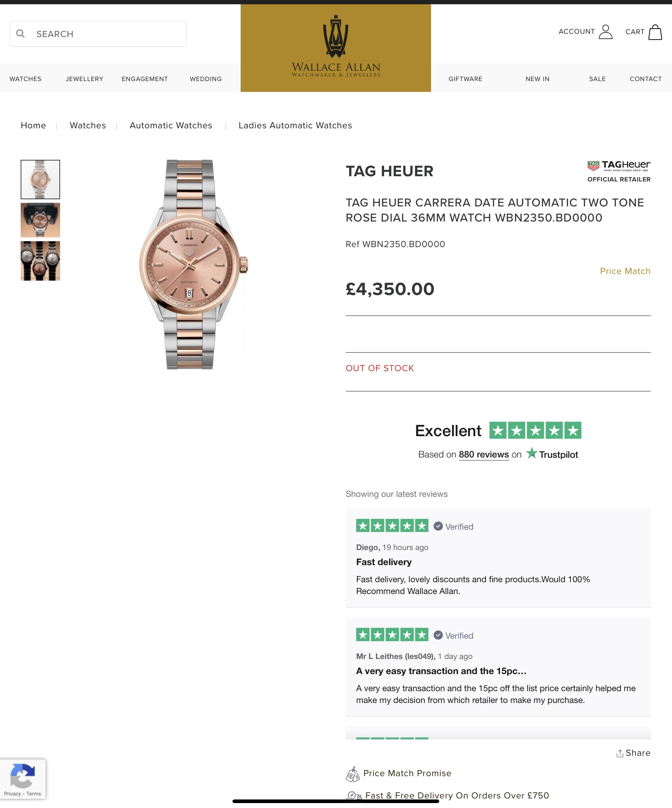Click the Price Match Promise tag icon
This screenshot has width=672, height=808.
[x=353, y=774]
